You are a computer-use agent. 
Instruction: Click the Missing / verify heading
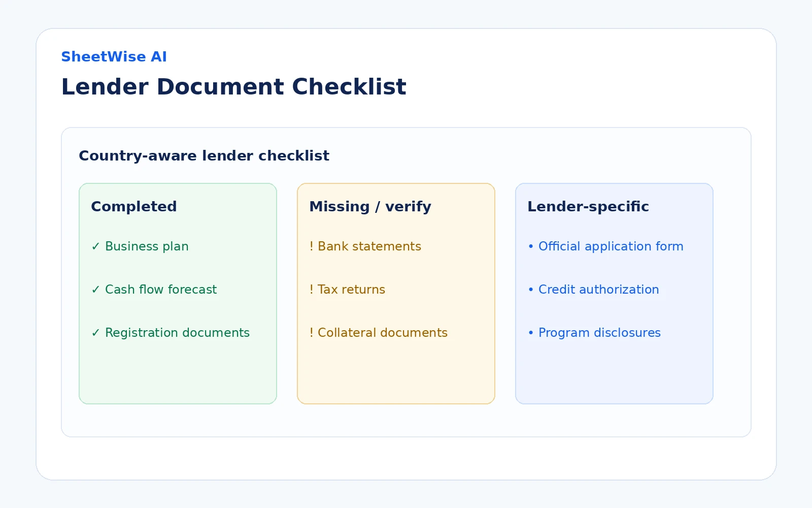370,206
